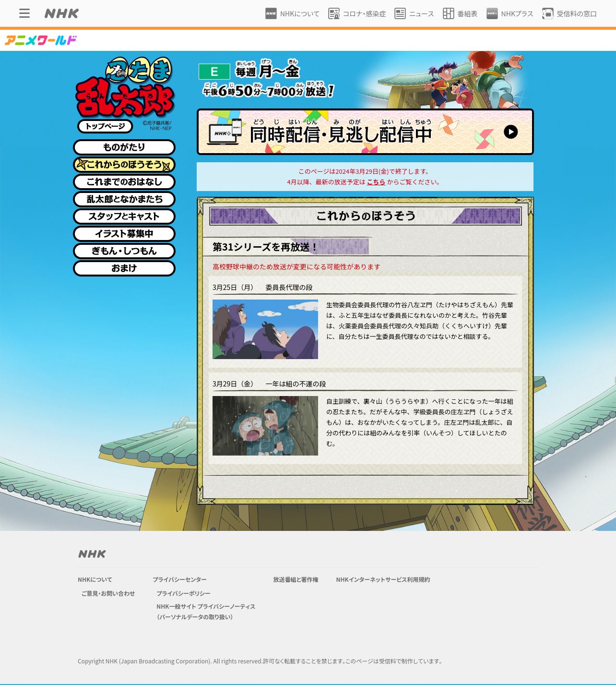This screenshot has height=685, width=616.
Task: Click the 同時配信・見逃し配信中 banner
Action: pyautogui.click(x=365, y=132)
